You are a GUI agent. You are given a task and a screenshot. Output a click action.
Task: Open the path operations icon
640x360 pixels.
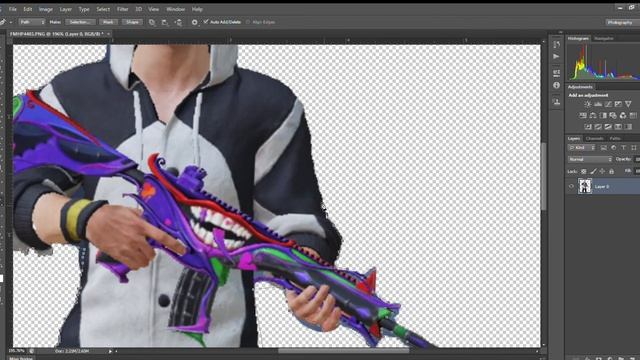152,22
